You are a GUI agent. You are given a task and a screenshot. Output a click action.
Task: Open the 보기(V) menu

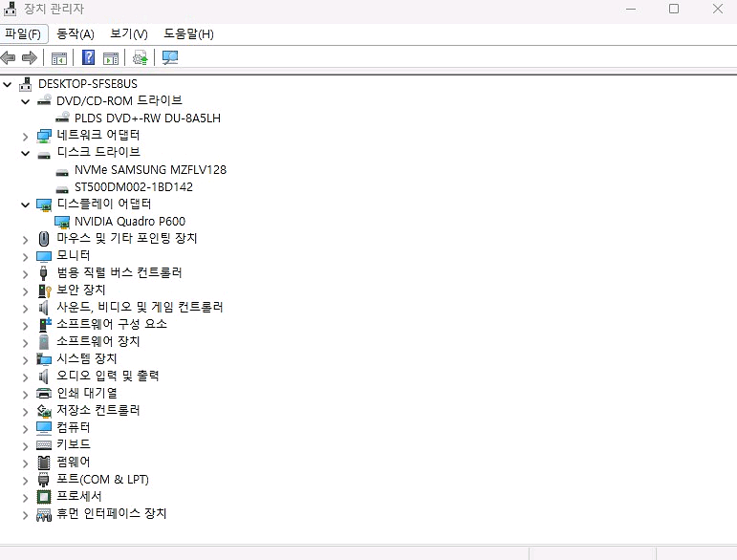pos(128,33)
